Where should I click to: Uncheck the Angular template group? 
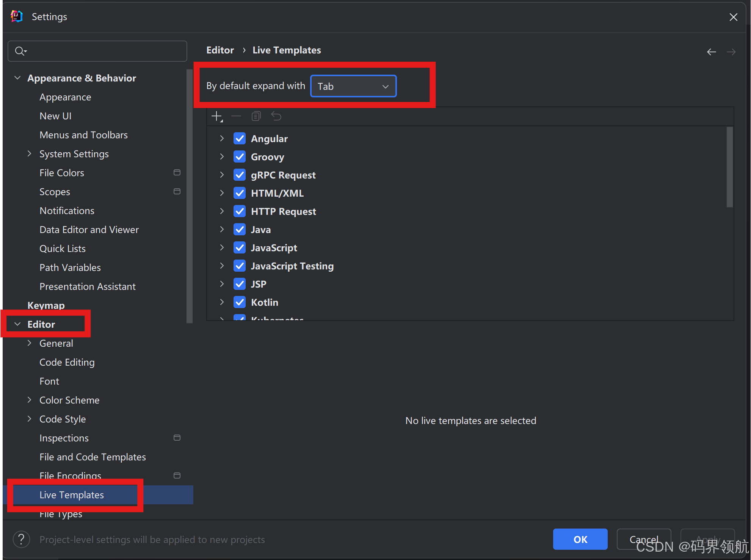(240, 139)
